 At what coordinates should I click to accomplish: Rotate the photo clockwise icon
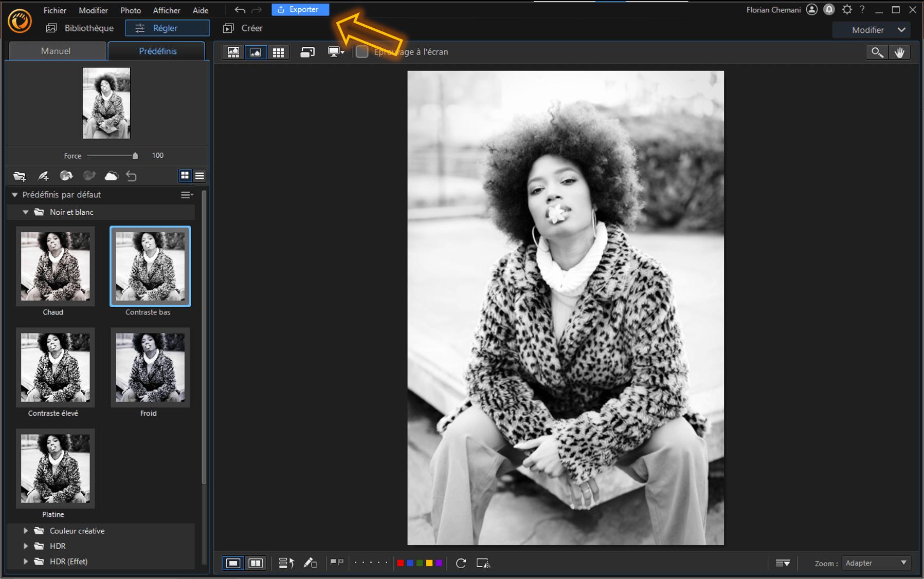tap(461, 563)
